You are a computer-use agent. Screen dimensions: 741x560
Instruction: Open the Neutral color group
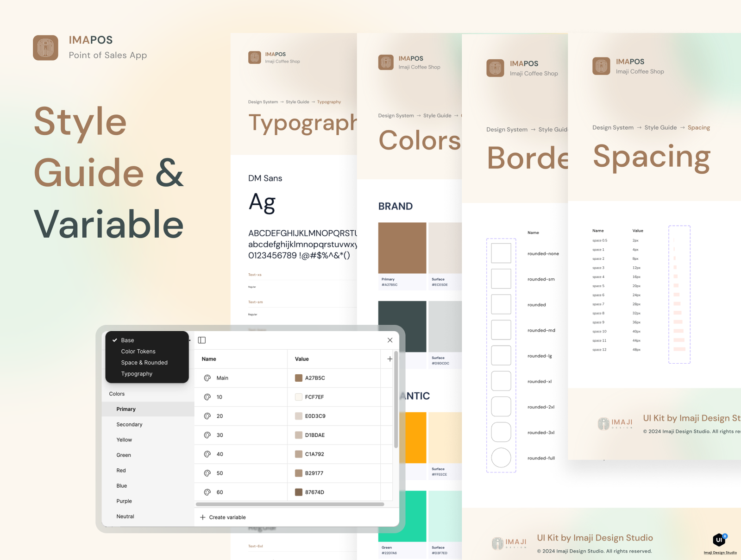(125, 516)
